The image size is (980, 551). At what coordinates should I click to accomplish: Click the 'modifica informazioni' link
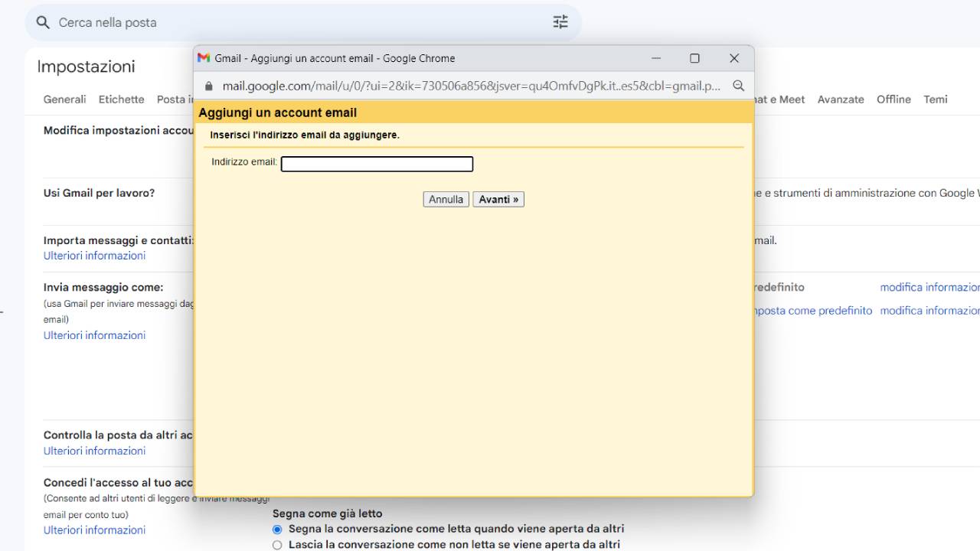[x=929, y=287]
